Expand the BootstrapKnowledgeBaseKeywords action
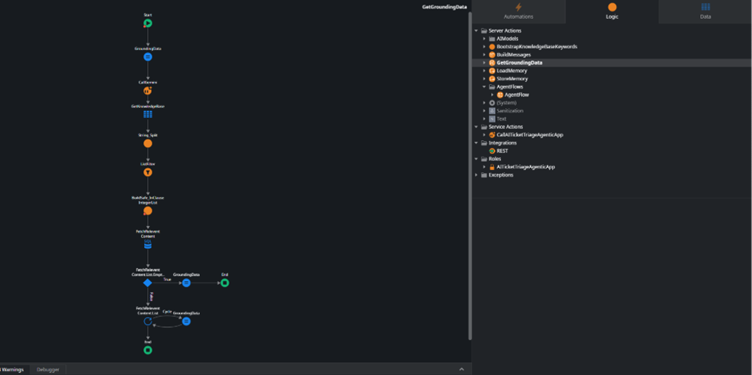The height and width of the screenshot is (375, 752). (484, 47)
